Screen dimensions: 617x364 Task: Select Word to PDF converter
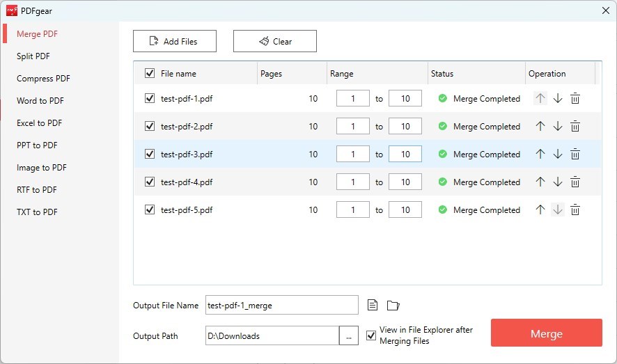40,101
